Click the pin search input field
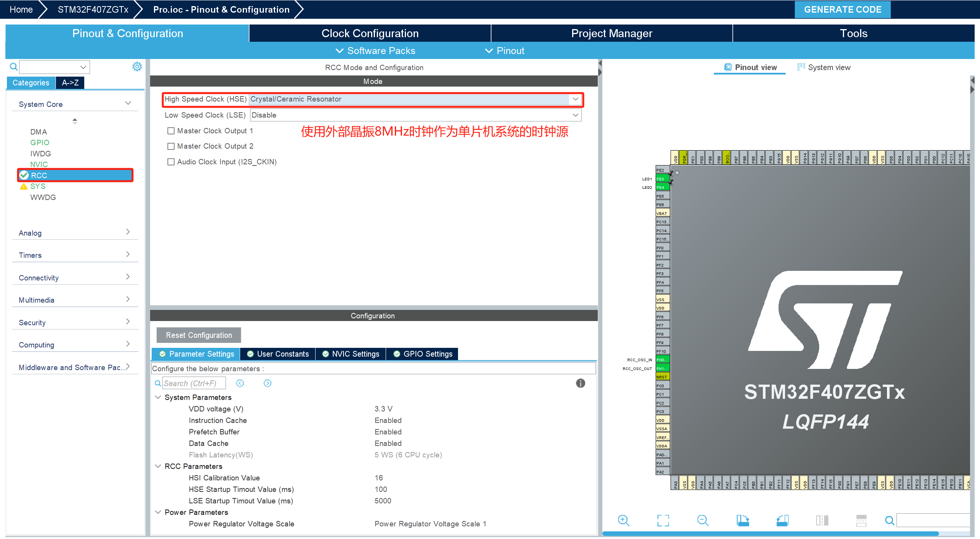Viewport: 980px width, 539px height. 933,520
